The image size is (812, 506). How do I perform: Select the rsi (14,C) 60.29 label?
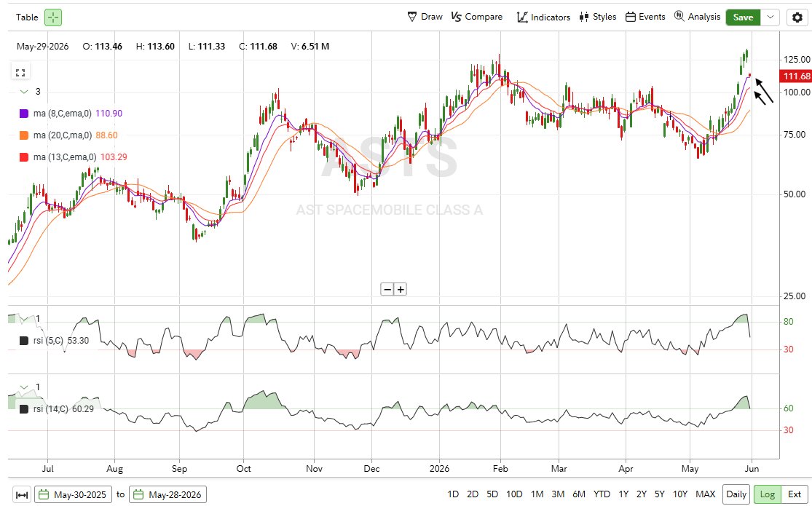[x=63, y=409]
